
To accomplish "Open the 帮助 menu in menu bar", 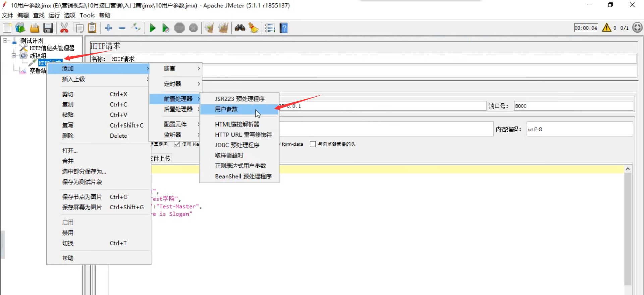I will click(x=105, y=15).
